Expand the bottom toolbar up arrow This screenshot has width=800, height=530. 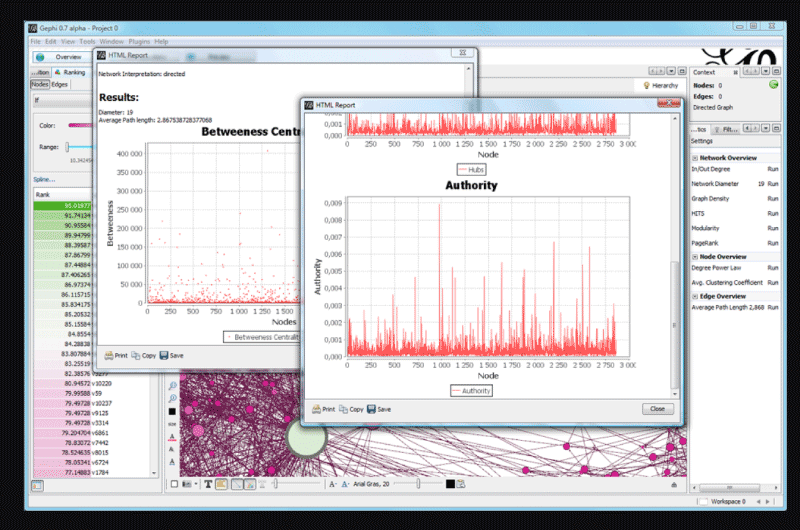pyautogui.click(x=674, y=485)
